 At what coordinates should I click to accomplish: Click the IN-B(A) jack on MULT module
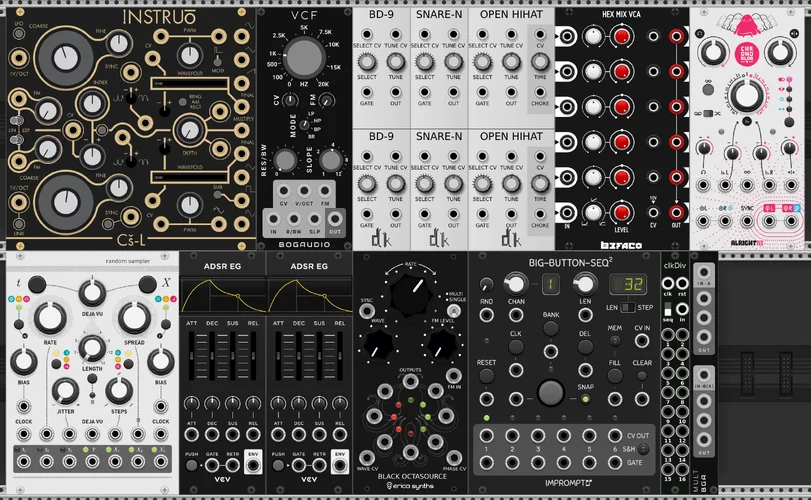[x=703, y=376]
